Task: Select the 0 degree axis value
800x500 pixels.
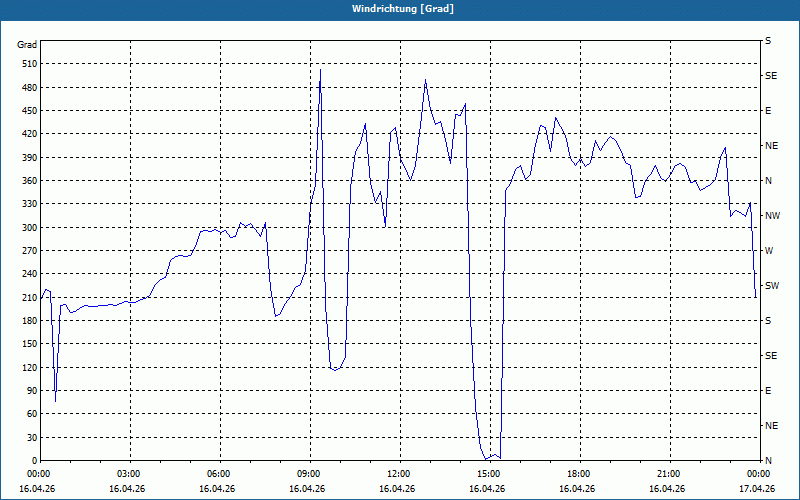Action: tap(34, 461)
